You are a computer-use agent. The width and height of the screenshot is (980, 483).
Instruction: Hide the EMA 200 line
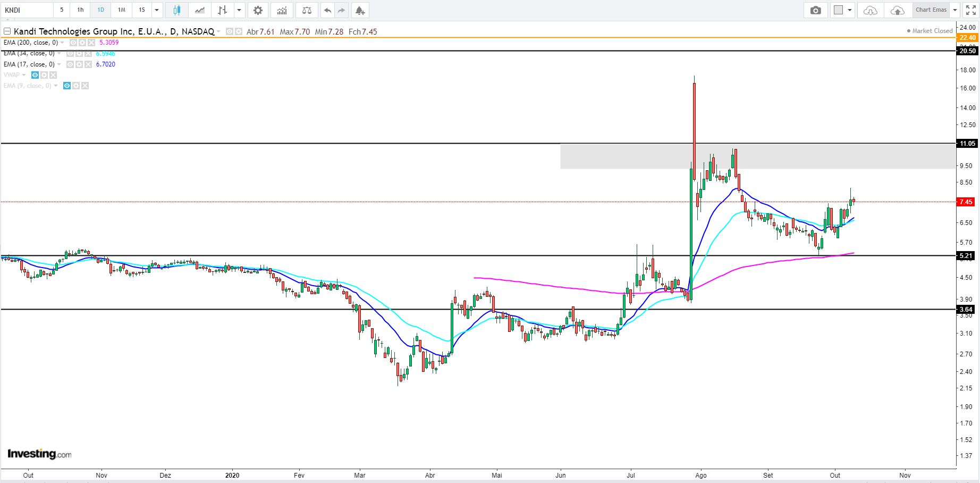click(73, 43)
